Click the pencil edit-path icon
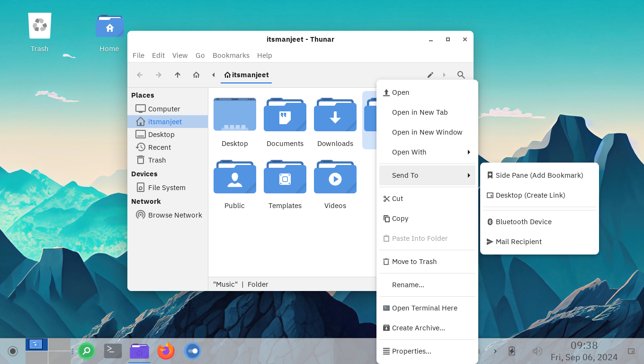The width and height of the screenshot is (644, 364). [x=430, y=75]
